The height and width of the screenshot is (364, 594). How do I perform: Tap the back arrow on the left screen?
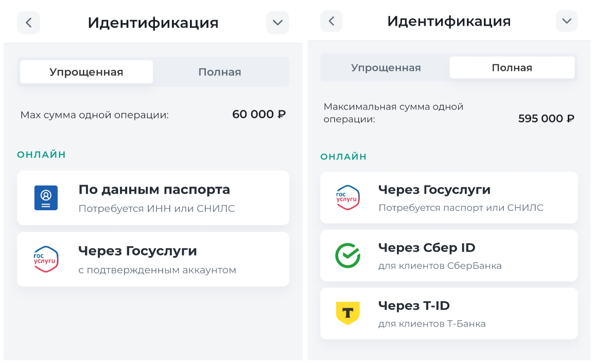tap(28, 22)
